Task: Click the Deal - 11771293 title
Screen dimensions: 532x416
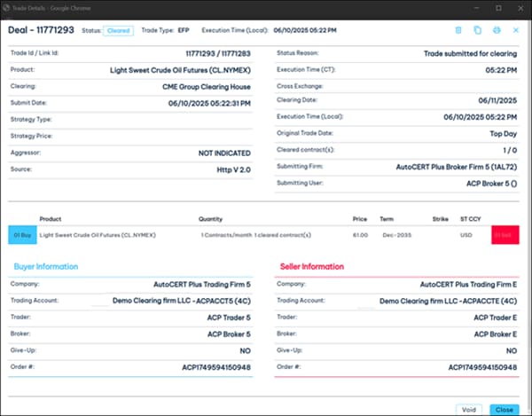Action: [x=41, y=29]
